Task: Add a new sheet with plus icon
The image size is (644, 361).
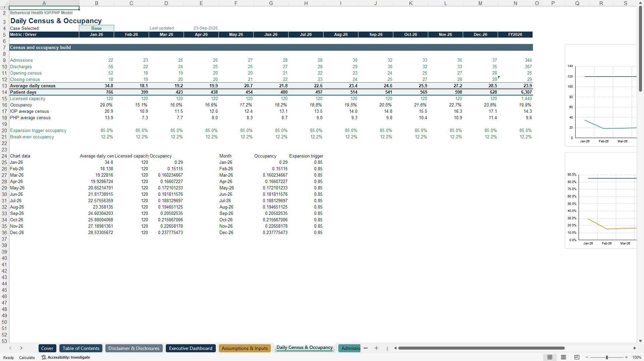Action: (376, 348)
